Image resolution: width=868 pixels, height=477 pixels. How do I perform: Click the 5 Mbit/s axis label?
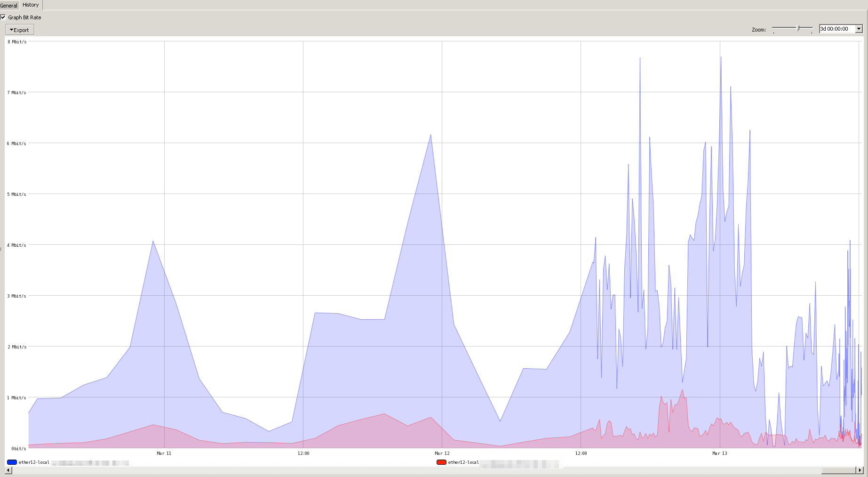16,194
